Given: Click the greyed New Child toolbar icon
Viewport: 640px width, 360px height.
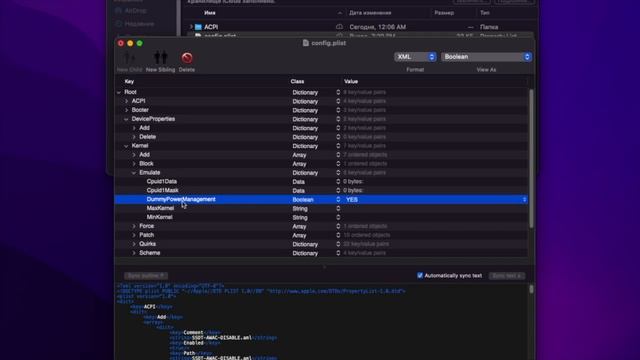Looking at the screenshot, I should point(129,58).
